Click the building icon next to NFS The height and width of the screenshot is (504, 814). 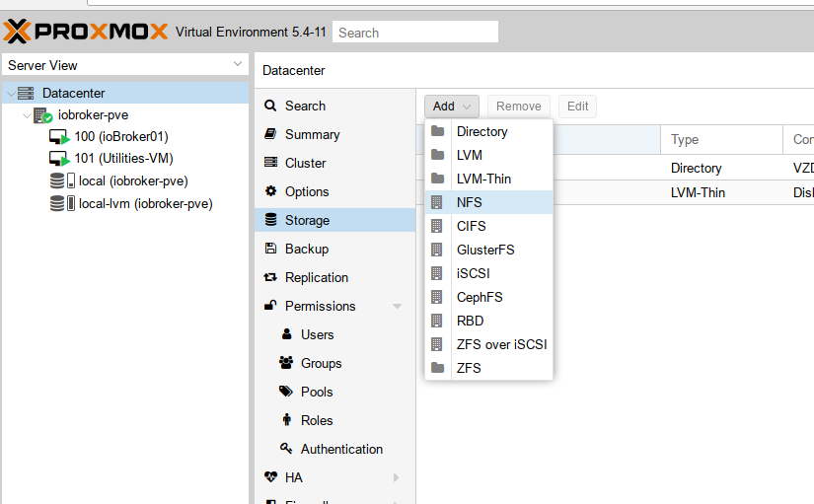point(437,202)
